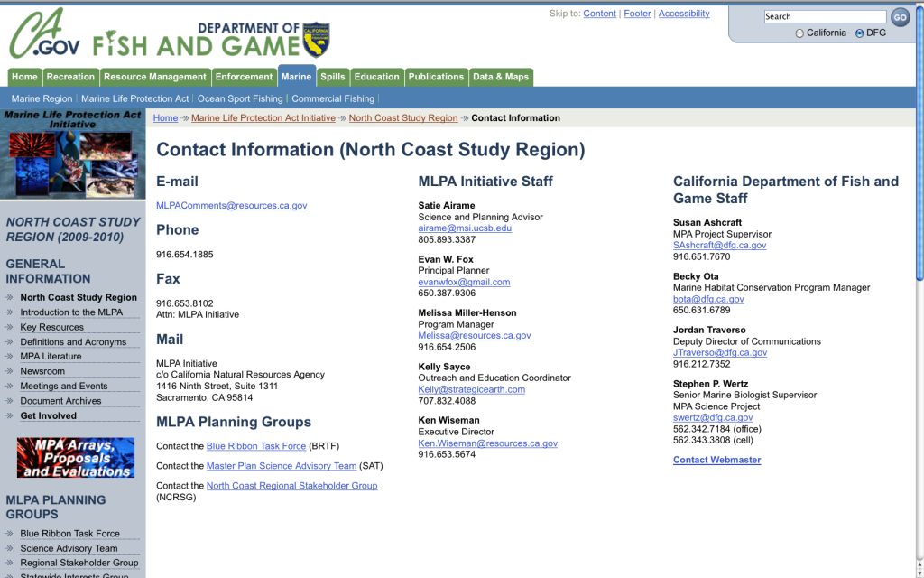Click the CA.gov logo
The image size is (924, 578).
45,38
